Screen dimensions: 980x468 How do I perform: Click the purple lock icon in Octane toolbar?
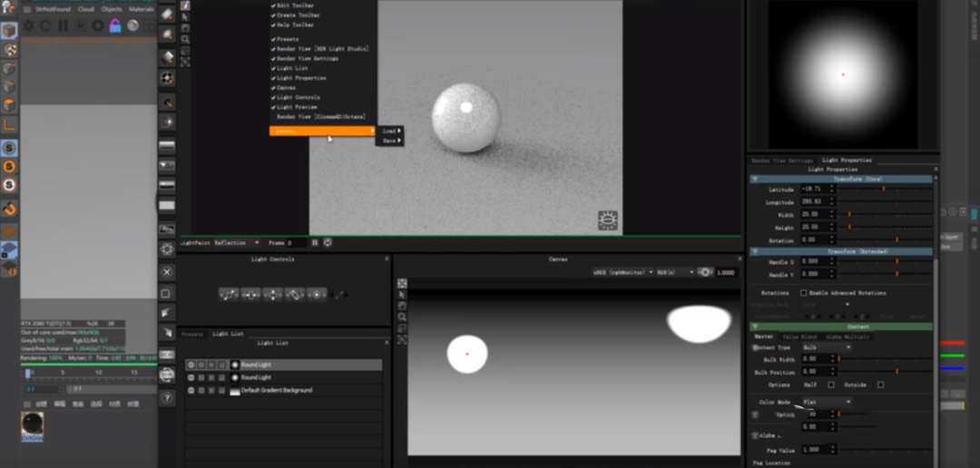(x=115, y=25)
